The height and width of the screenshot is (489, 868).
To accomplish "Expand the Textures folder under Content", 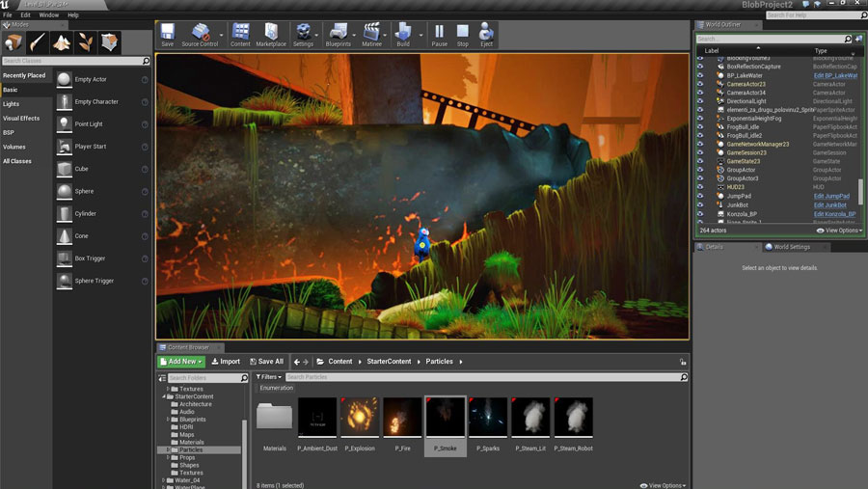I will pos(168,389).
